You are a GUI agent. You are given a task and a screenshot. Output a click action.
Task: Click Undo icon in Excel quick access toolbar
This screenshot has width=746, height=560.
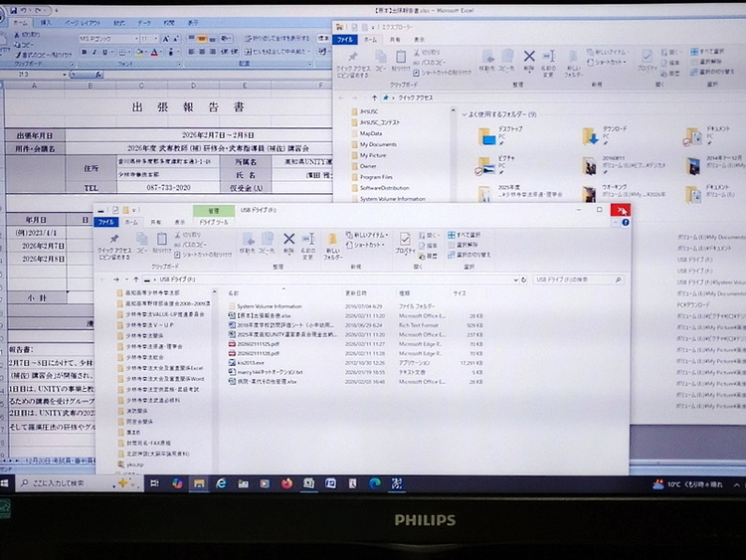pyautogui.click(x=23, y=10)
